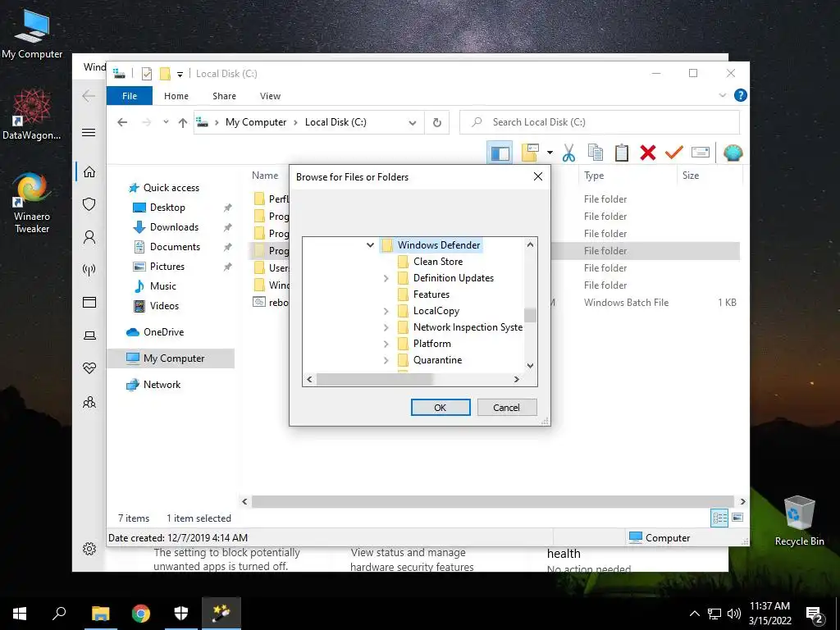Viewport: 840px width, 630px height.
Task: Open address bar history dropdown
Action: pyautogui.click(x=413, y=123)
